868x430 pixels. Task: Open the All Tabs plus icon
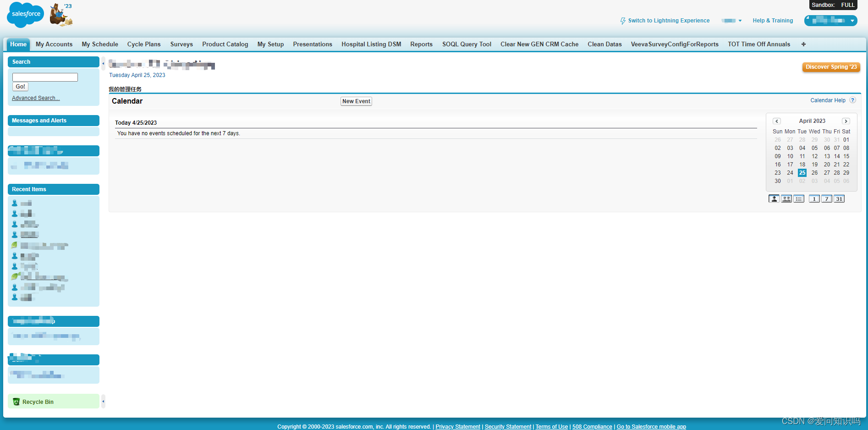tap(803, 44)
